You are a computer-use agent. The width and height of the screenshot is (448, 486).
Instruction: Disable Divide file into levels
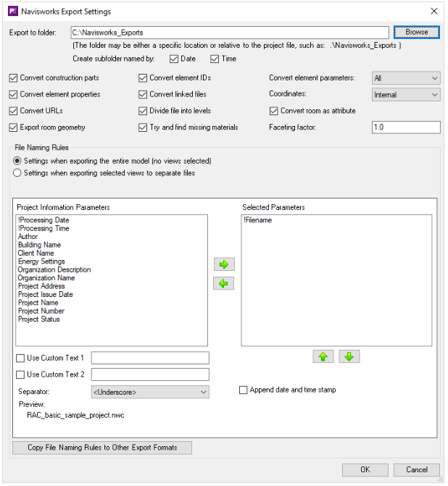[x=143, y=111]
